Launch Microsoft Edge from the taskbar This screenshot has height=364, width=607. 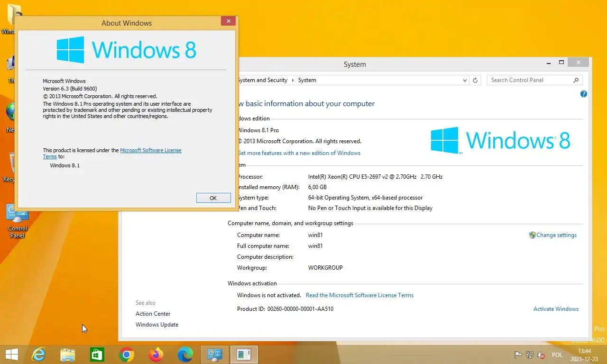click(x=185, y=355)
